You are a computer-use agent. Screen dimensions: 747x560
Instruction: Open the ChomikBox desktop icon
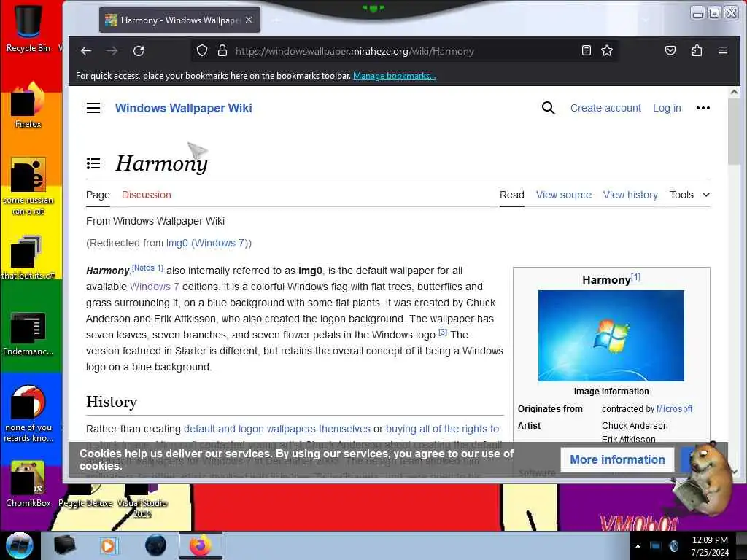pyautogui.click(x=28, y=484)
